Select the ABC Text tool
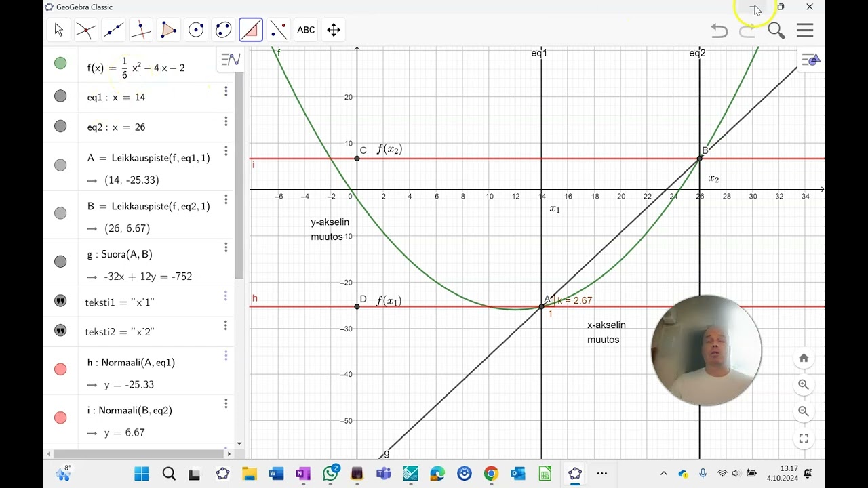Image resolution: width=868 pixels, height=488 pixels. pyautogui.click(x=306, y=30)
